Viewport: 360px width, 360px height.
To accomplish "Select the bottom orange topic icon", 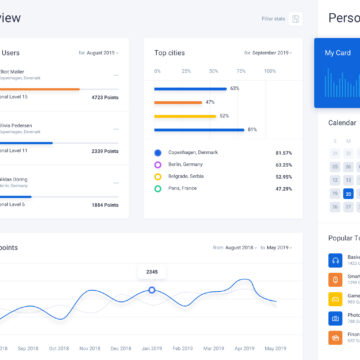I will pos(335,338).
